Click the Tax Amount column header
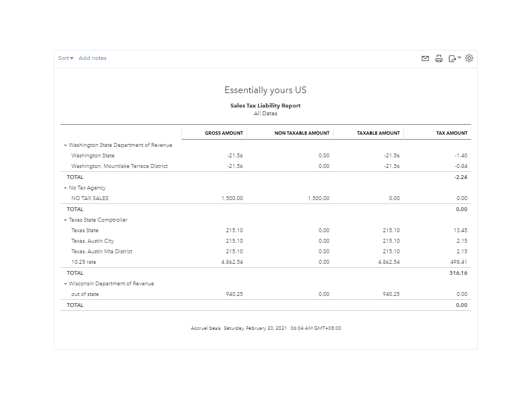The width and height of the screenshot is (532, 399). pos(452,133)
